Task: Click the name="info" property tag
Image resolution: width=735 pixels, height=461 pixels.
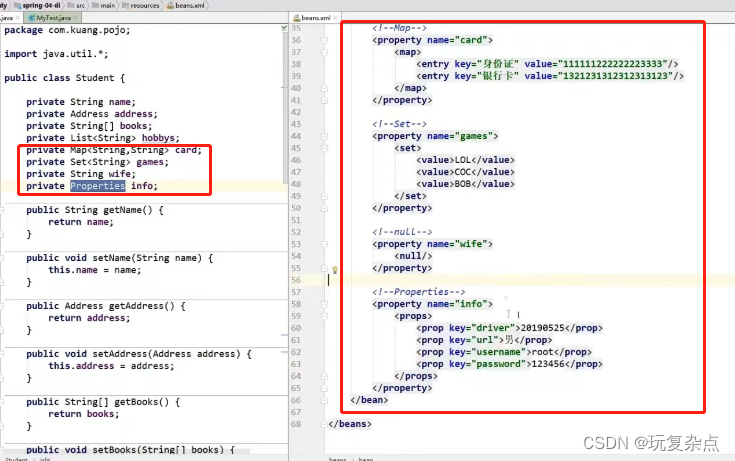Action: click(x=432, y=304)
